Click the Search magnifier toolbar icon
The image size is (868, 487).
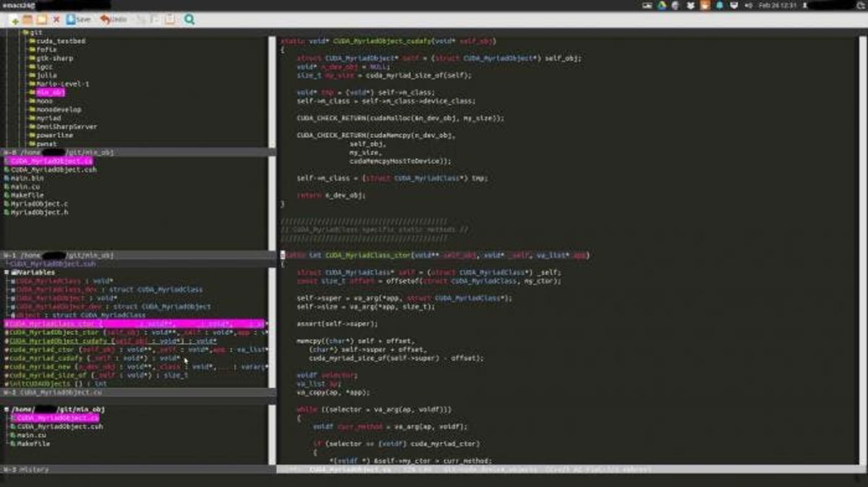(x=189, y=20)
